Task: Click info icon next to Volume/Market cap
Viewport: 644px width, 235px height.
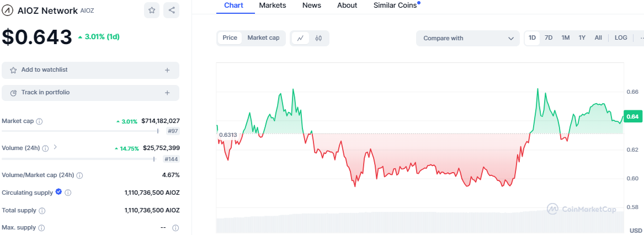Action: pos(79,175)
